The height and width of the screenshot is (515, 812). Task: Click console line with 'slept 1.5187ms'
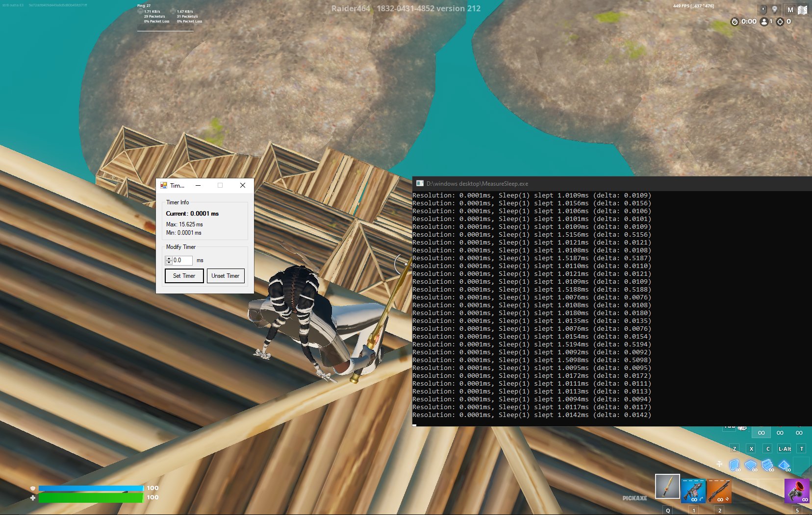click(x=532, y=258)
